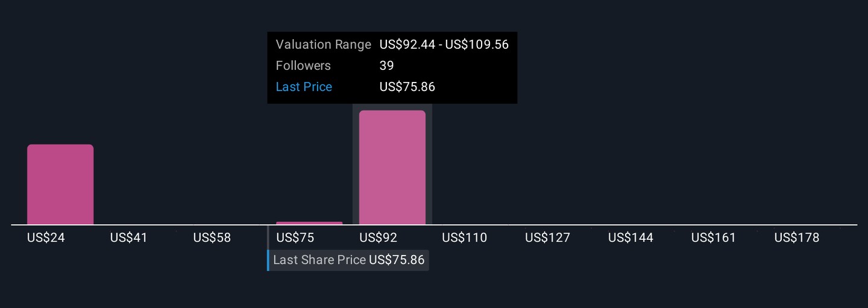Click the Valuation Range label in tooltip

(323, 45)
